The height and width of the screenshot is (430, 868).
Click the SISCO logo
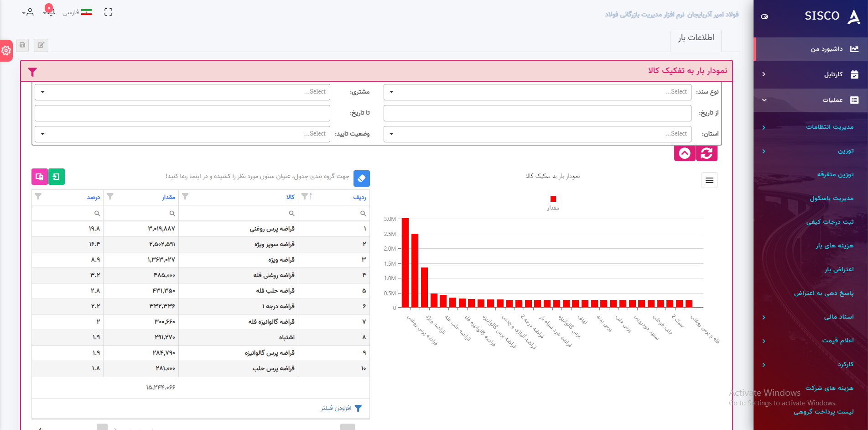pos(832,16)
